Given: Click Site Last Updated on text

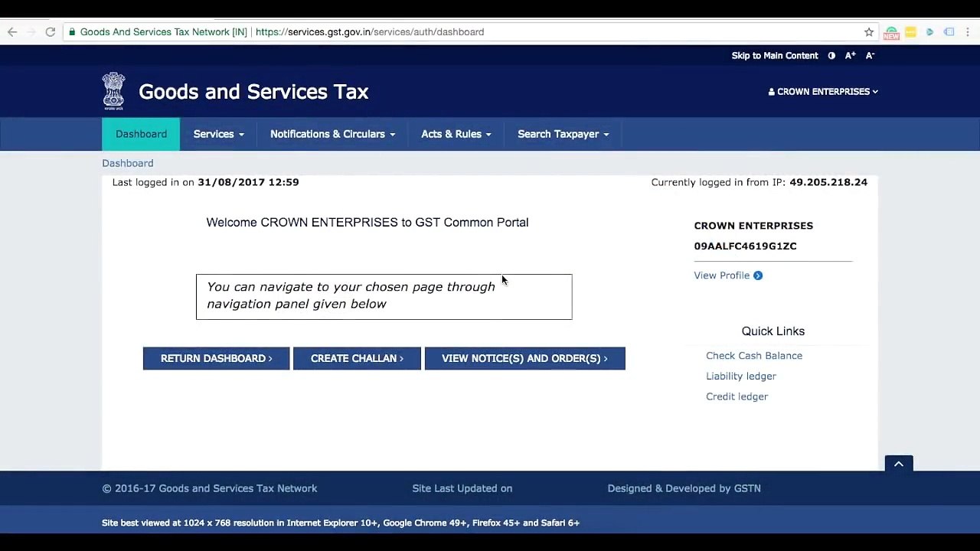Looking at the screenshot, I should point(462,488).
